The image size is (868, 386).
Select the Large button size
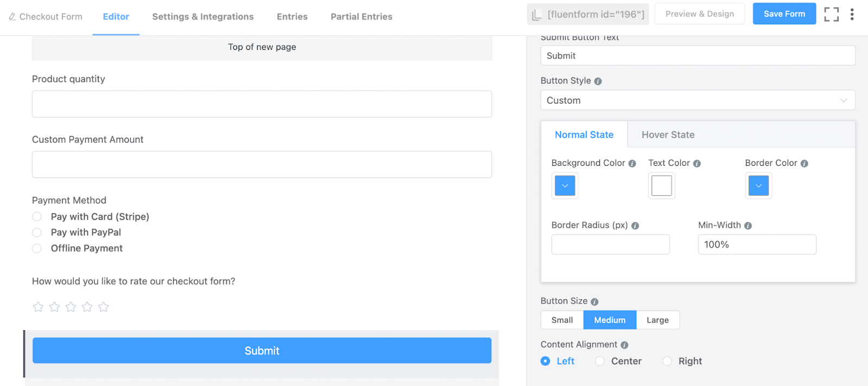tap(658, 320)
